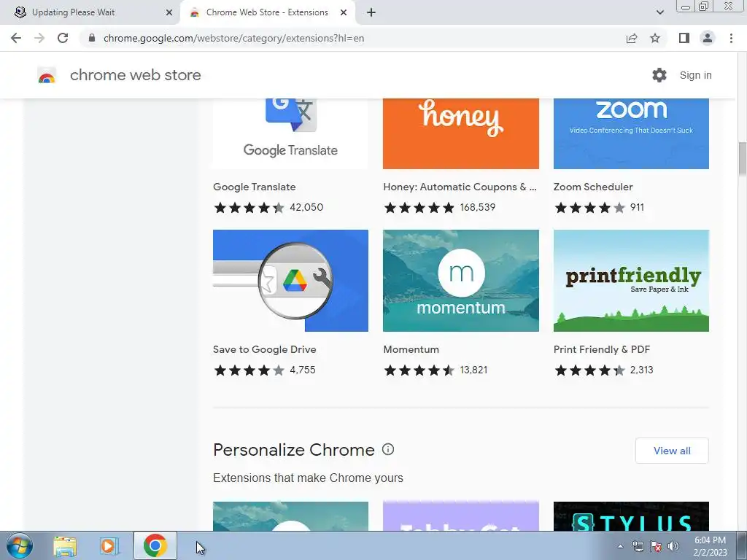Screen dimensions: 747x560
Task: Click Honey: Automatic Coupons title
Action: (460, 187)
